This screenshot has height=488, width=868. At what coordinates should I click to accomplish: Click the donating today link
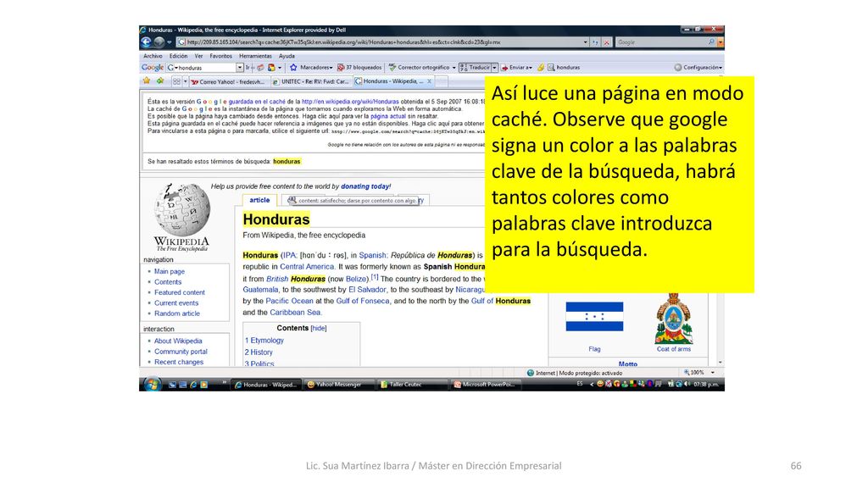(365, 186)
